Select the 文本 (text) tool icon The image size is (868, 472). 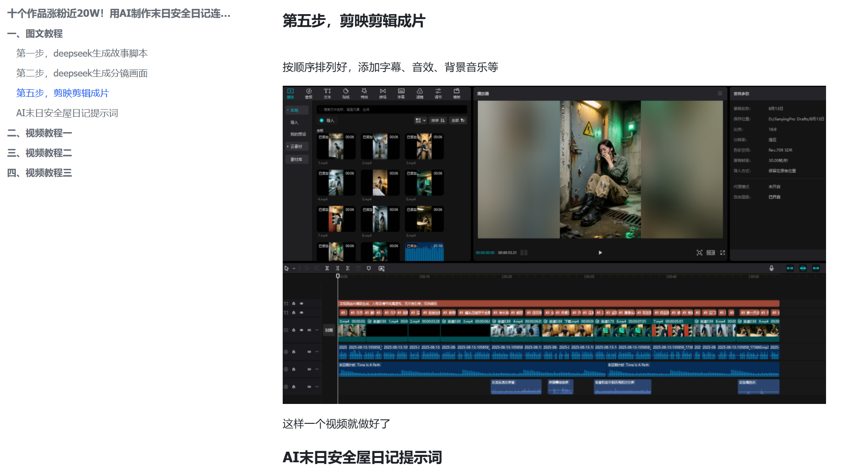pyautogui.click(x=328, y=93)
